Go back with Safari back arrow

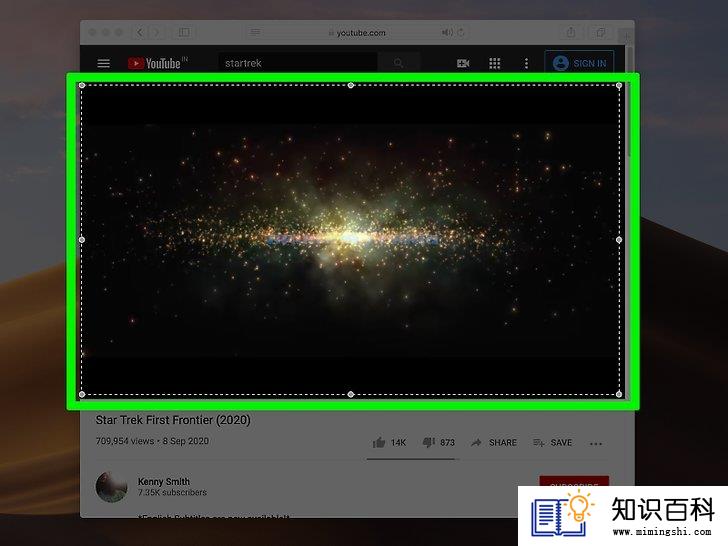pos(140,32)
